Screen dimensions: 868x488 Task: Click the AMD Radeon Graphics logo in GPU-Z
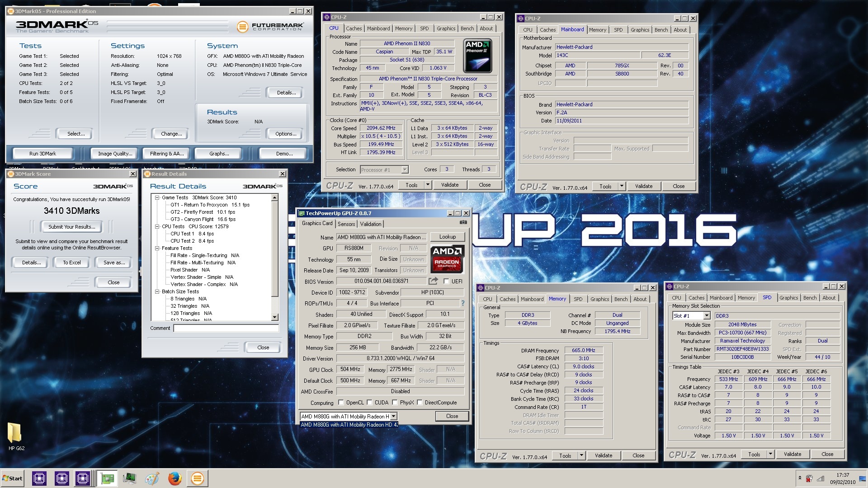pyautogui.click(x=447, y=259)
